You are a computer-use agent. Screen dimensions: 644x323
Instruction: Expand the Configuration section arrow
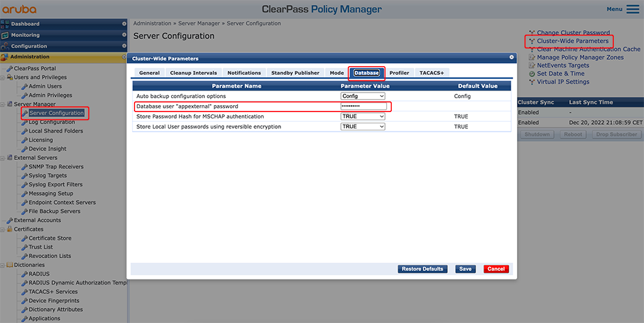124,46
